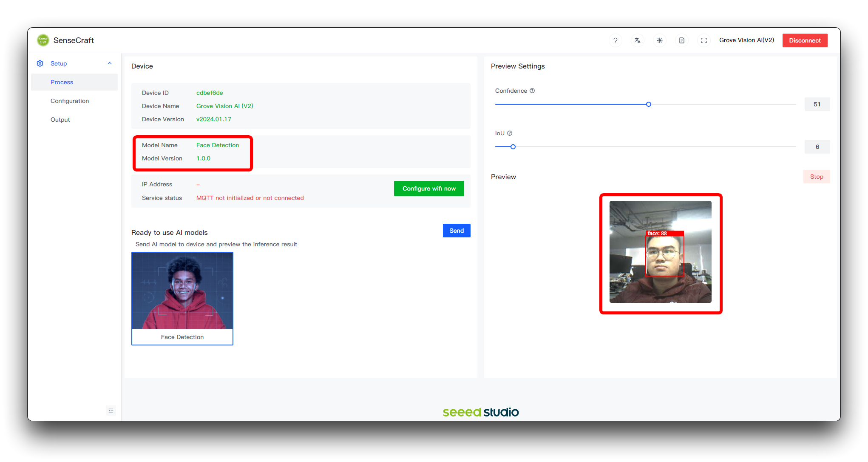
Task: Click the Confidence value field showing 51
Action: pos(817,104)
